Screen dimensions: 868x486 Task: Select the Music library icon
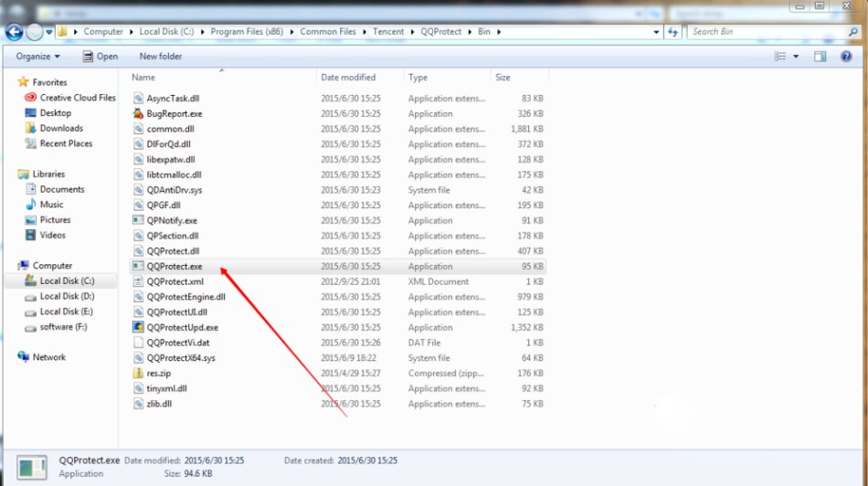pyautogui.click(x=31, y=205)
